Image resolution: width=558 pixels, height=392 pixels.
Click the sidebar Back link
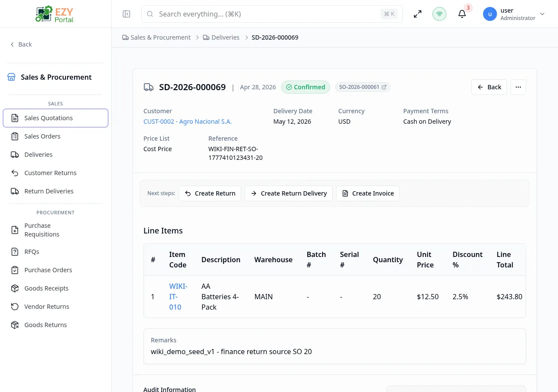21,44
